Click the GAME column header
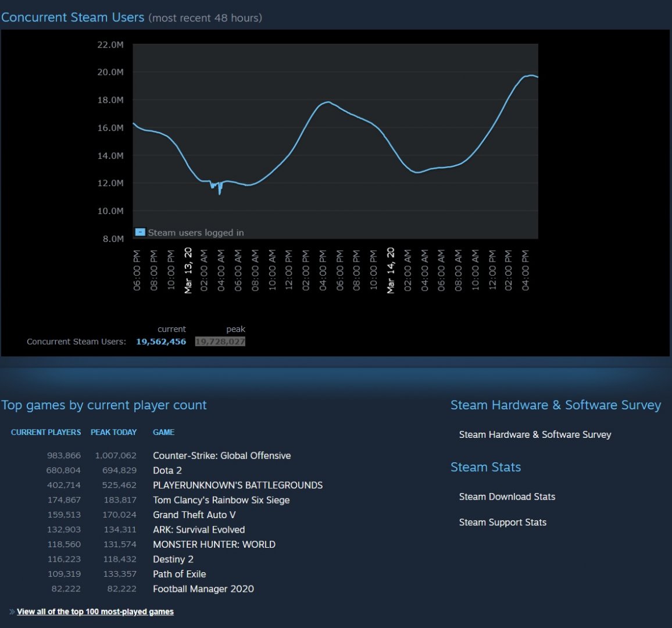Viewport: 672px width, 628px height. 163,432
